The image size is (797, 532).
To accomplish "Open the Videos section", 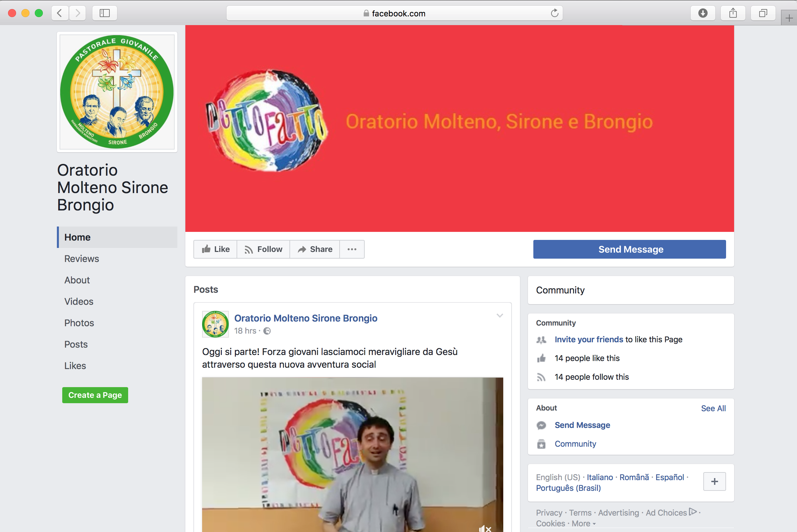I will pyautogui.click(x=79, y=301).
